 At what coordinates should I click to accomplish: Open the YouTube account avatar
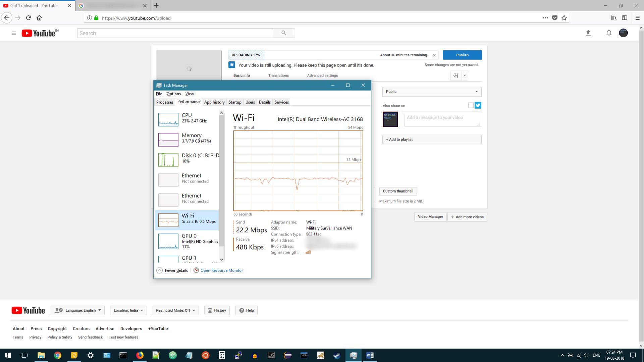coord(623,33)
